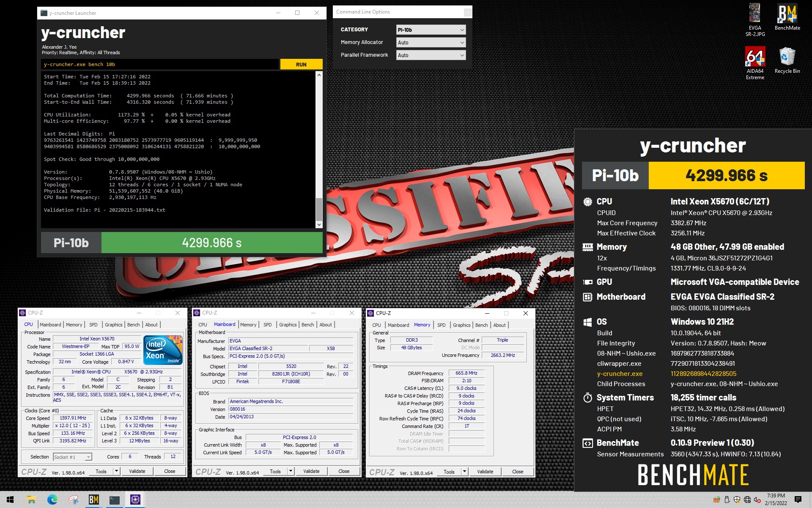This screenshot has height=508, width=812.
Task: Open Windows Security shield tray icon
Action: click(x=737, y=500)
